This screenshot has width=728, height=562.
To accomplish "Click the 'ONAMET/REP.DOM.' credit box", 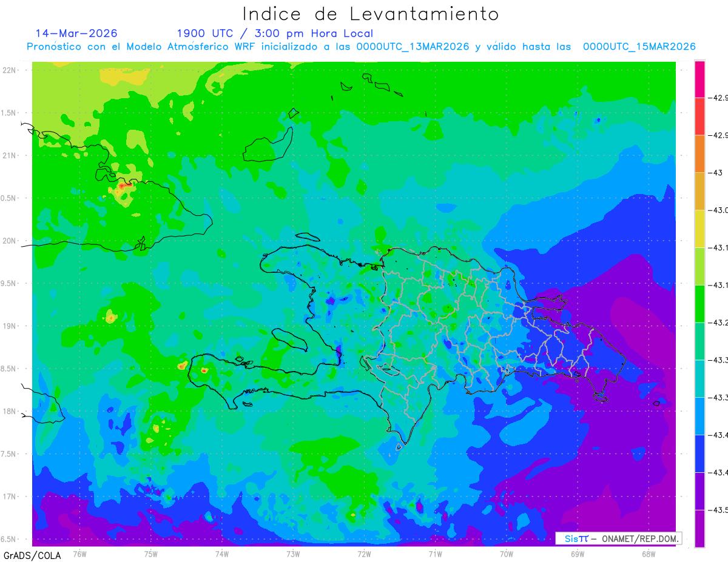I will (619, 538).
